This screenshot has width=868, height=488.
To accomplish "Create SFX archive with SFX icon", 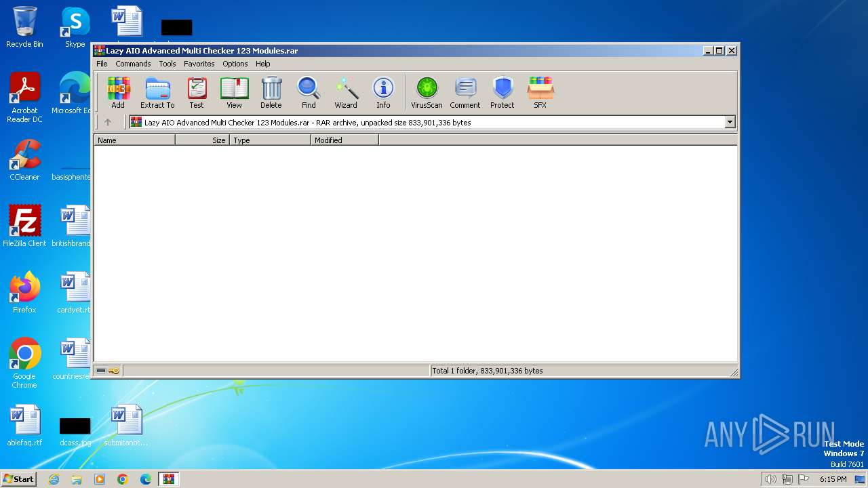I will click(x=540, y=92).
